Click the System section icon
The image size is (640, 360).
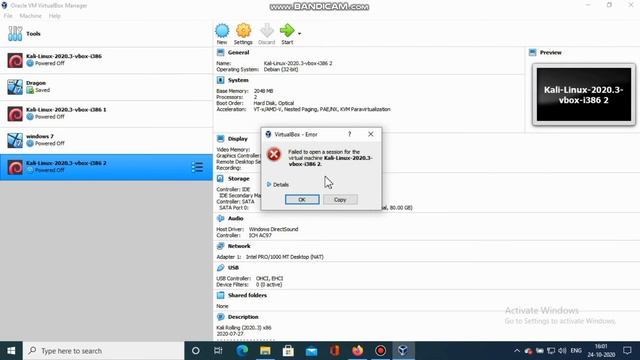pos(221,80)
